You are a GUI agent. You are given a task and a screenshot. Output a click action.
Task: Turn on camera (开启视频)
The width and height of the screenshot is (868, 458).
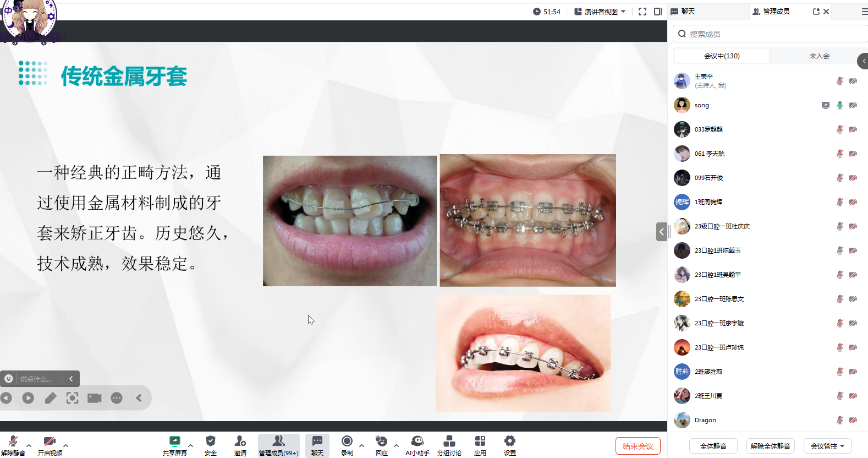50,441
